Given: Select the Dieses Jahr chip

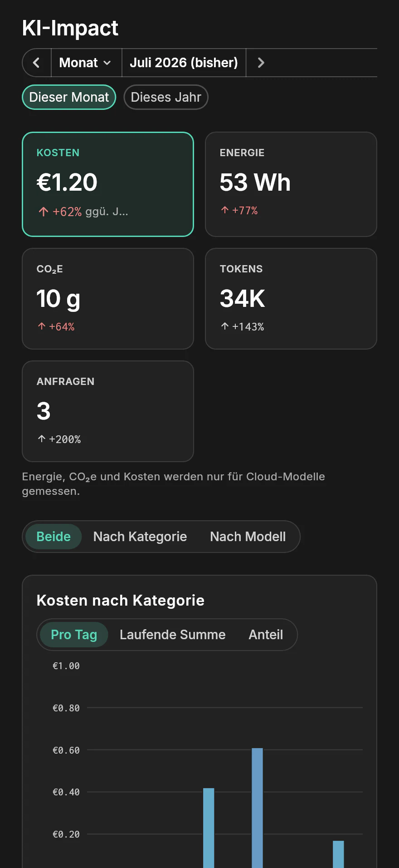Looking at the screenshot, I should 166,97.
